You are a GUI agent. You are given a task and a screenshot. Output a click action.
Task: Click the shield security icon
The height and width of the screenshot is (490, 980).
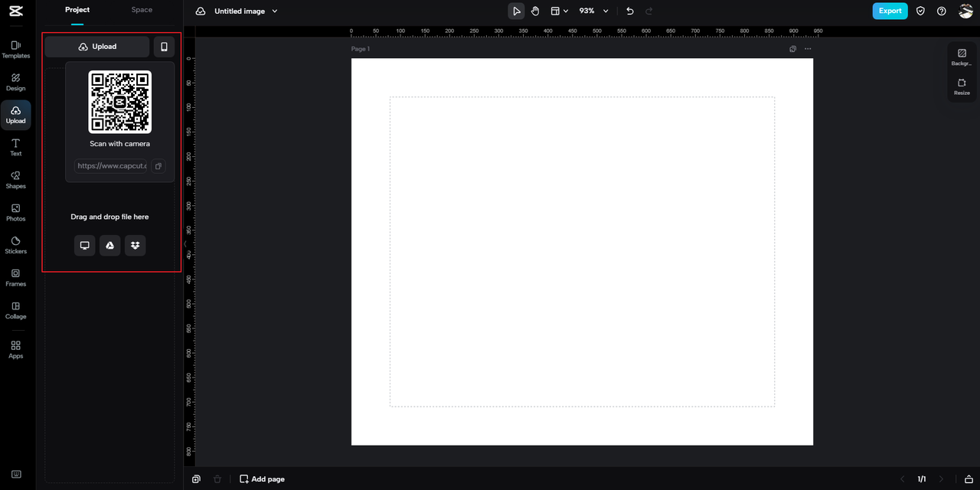920,11
